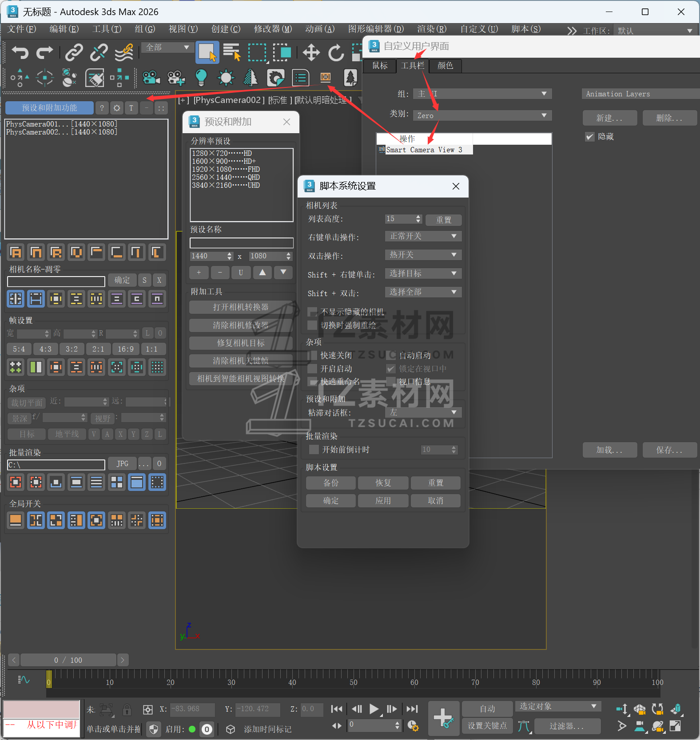This screenshot has width=700, height=740.
Task: Go to the timeline's start frame
Action: (337, 709)
